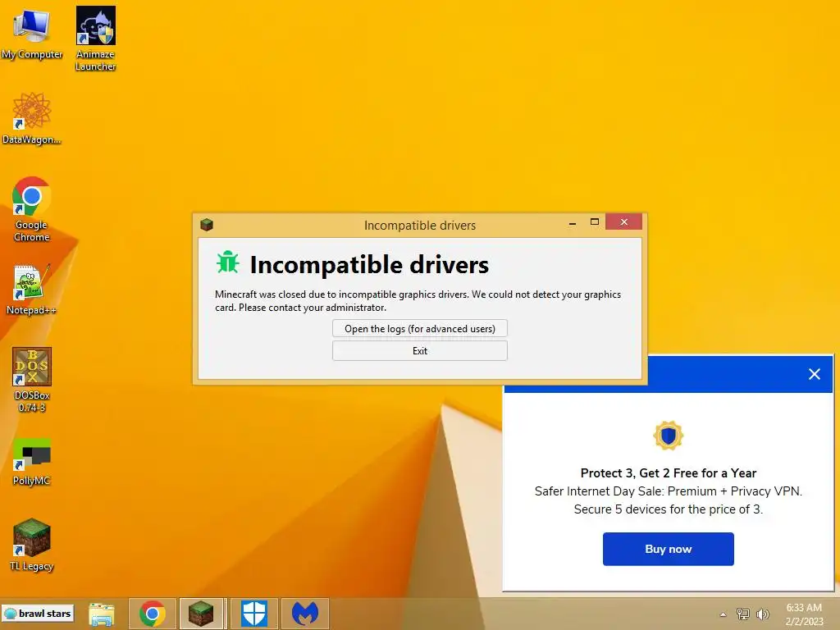Open the blue shield app in the taskbar

click(x=254, y=614)
